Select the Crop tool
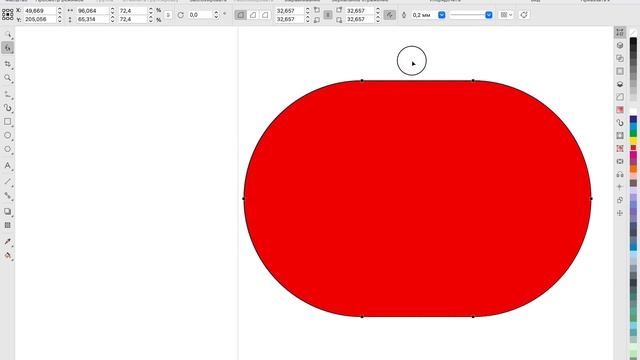This screenshot has width=640, height=360. 7,64
